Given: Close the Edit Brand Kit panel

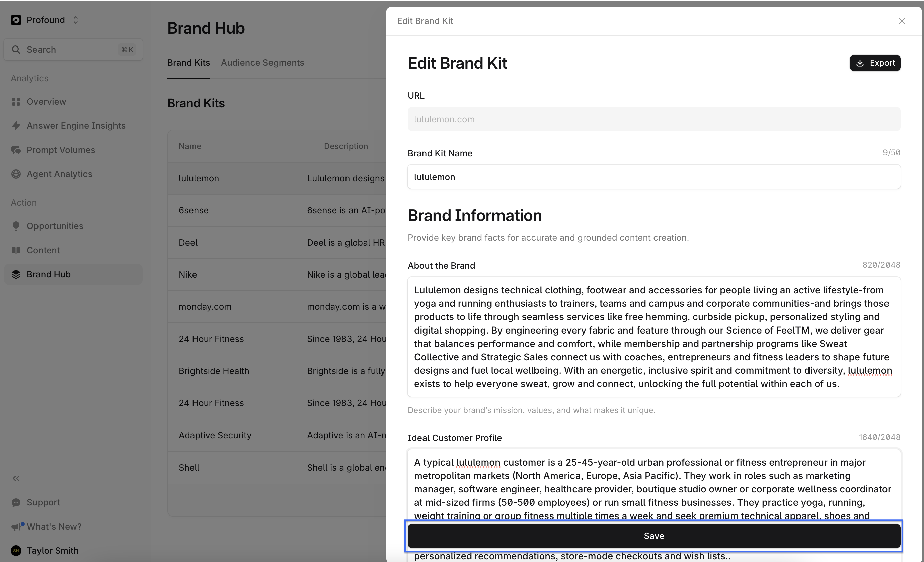Looking at the screenshot, I should pos(902,21).
